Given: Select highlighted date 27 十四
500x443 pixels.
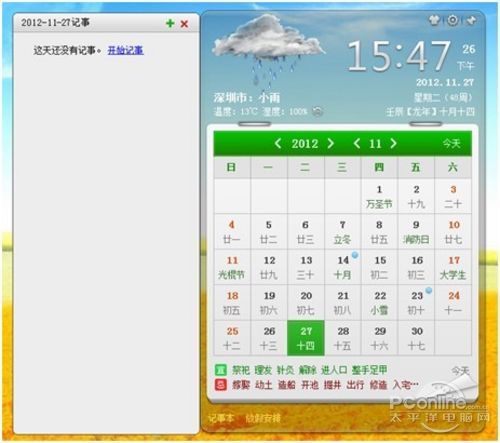Looking at the screenshot, I should pyautogui.click(x=306, y=338).
